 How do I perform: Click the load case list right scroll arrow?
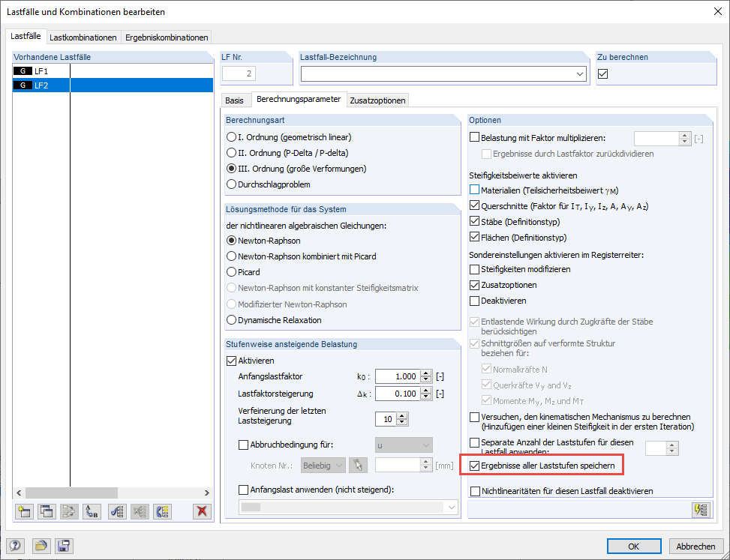click(x=207, y=493)
